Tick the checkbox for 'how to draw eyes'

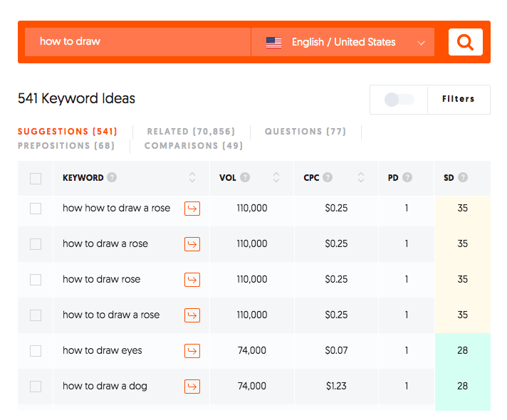pyautogui.click(x=36, y=351)
